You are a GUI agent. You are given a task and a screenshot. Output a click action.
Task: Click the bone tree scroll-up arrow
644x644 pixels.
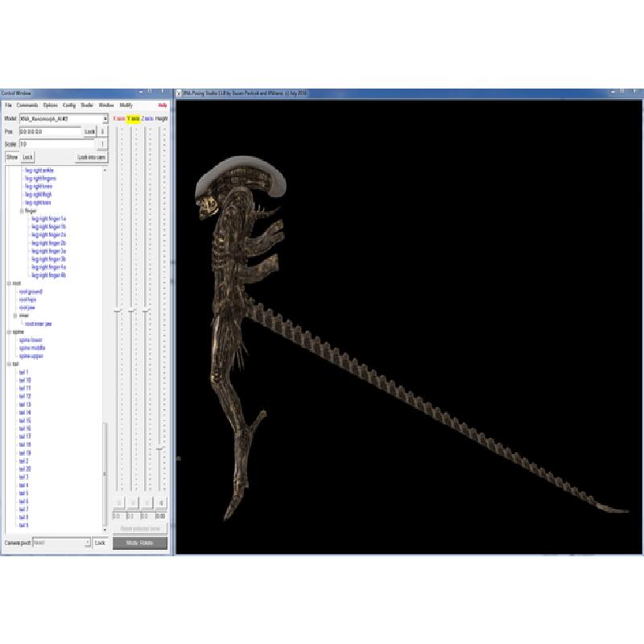tap(105, 170)
